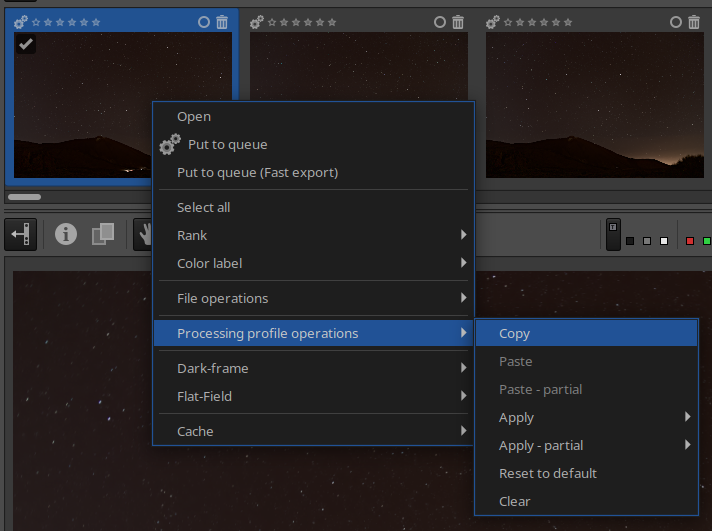712x531 pixels.
Task: Click trash icon on the third thumbnail
Action: 694,22
